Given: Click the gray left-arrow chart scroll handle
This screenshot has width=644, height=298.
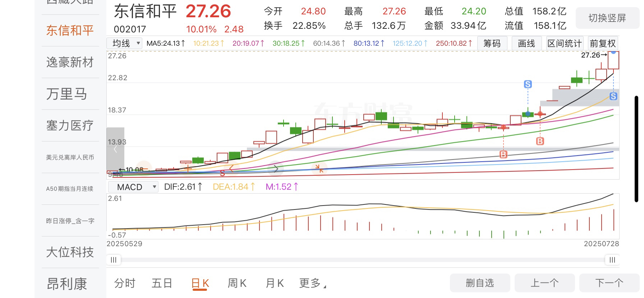Looking at the screenshot, I should [x=115, y=149].
